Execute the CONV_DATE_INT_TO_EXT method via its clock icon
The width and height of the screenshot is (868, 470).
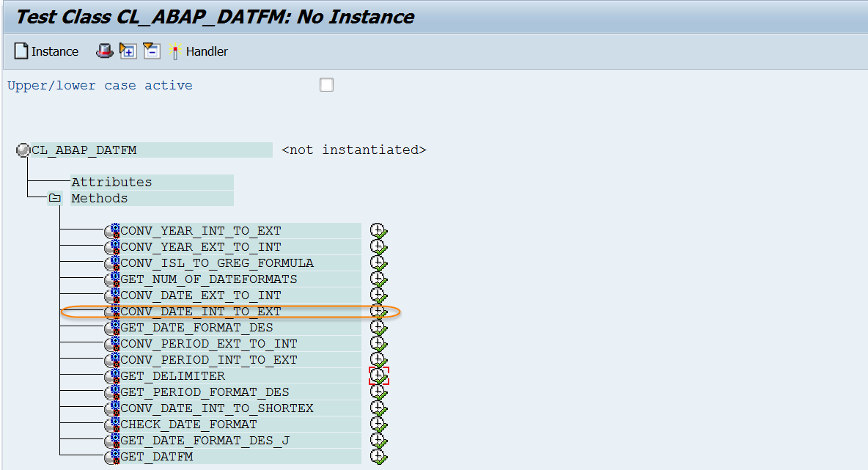pyautogui.click(x=378, y=311)
